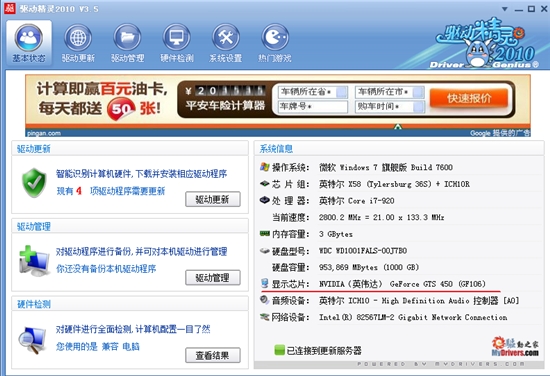550x376 pixels.
Task: Click the red app logo in title bar
Action: pyautogui.click(x=9, y=8)
